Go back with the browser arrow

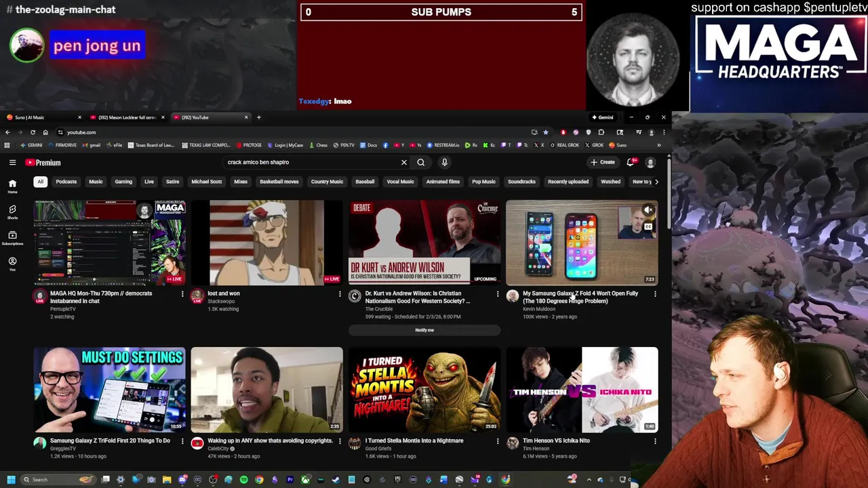[7, 132]
